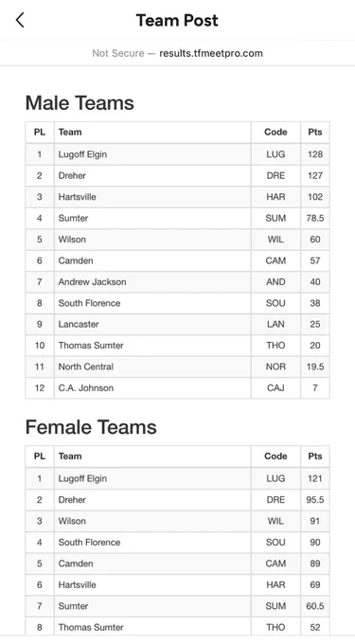Tap the back arrow icon
Image resolution: width=355 pixels, height=644 pixels.
(20, 20)
